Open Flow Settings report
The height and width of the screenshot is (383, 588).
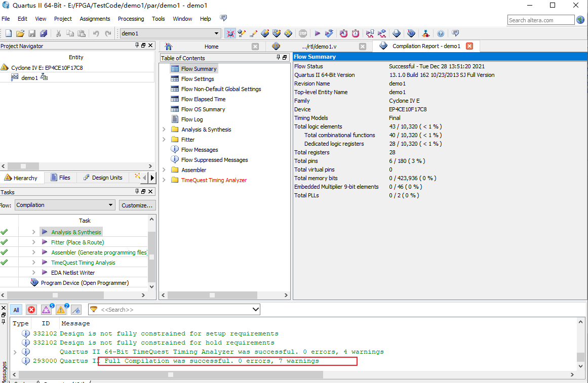click(x=197, y=79)
